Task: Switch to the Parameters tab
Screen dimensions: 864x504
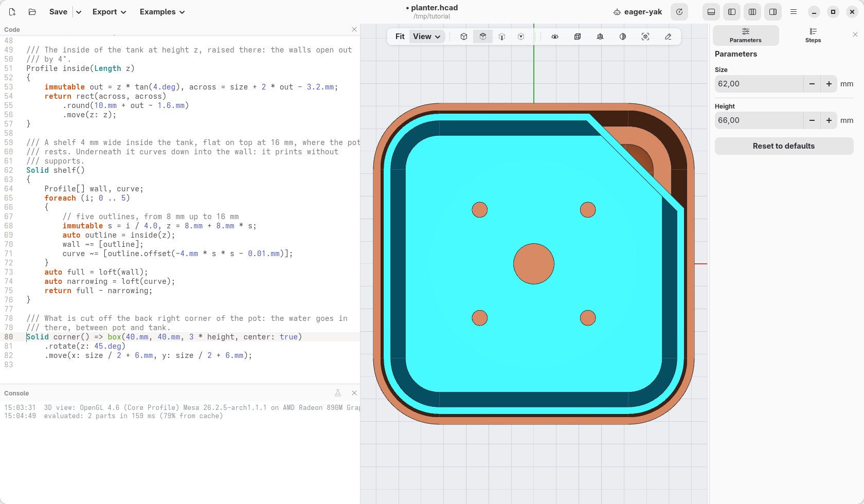Action: 746,35
